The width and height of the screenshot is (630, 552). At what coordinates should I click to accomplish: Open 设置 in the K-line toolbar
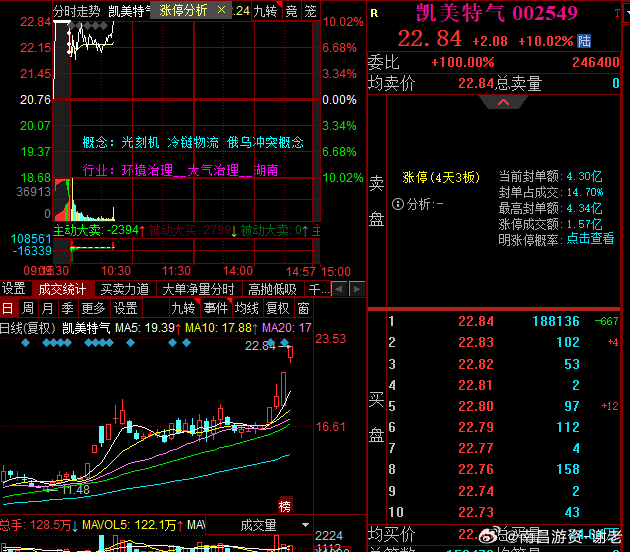point(125,309)
